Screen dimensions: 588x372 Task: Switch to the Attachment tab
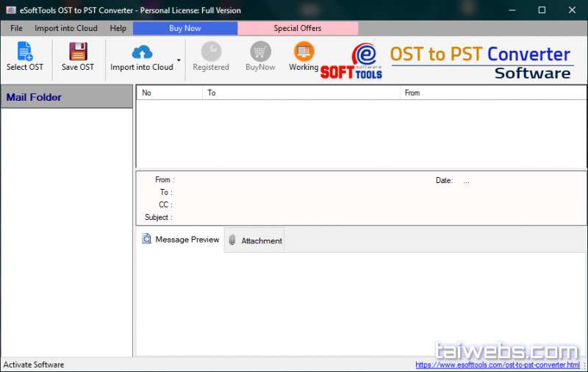[x=255, y=240]
